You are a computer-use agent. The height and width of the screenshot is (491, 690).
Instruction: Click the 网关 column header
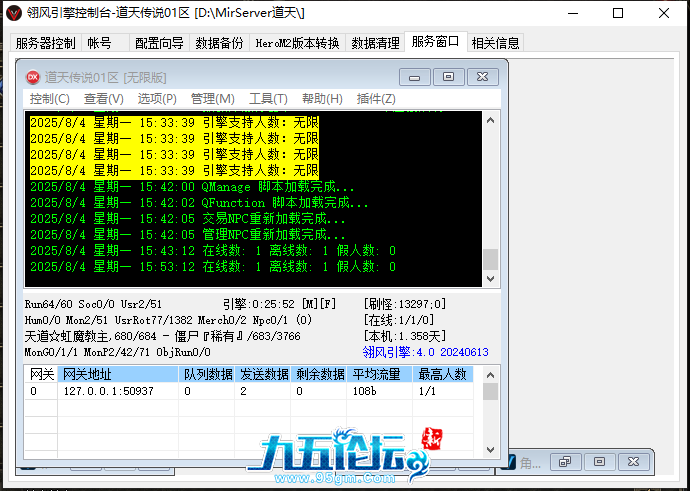[41, 374]
